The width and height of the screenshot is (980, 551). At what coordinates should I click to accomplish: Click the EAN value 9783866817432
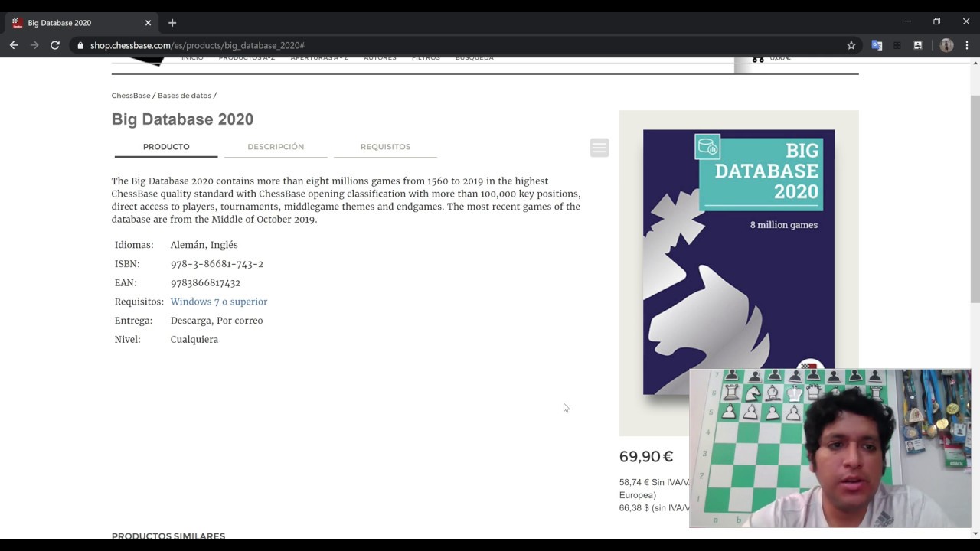pyautogui.click(x=205, y=283)
